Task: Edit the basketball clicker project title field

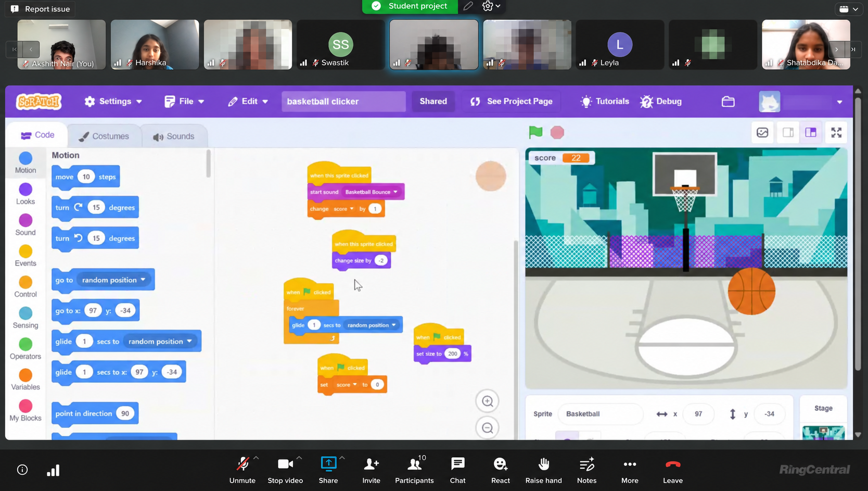Action: 343,102
